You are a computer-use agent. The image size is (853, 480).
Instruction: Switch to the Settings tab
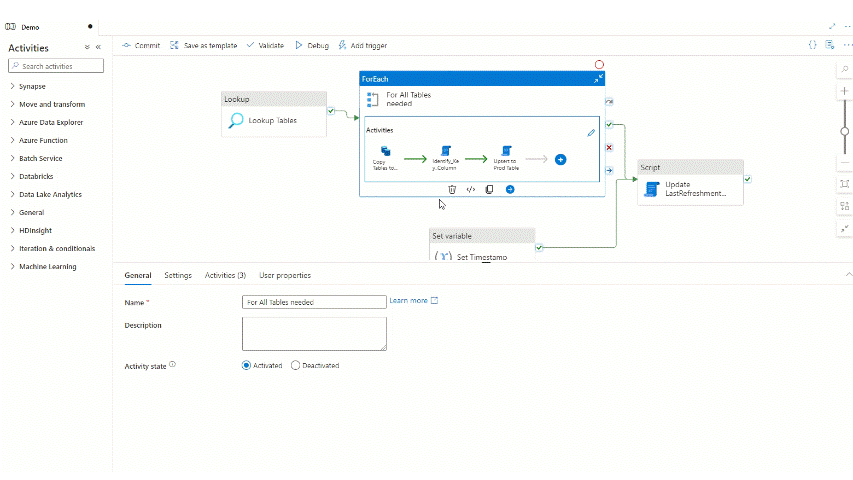178,275
